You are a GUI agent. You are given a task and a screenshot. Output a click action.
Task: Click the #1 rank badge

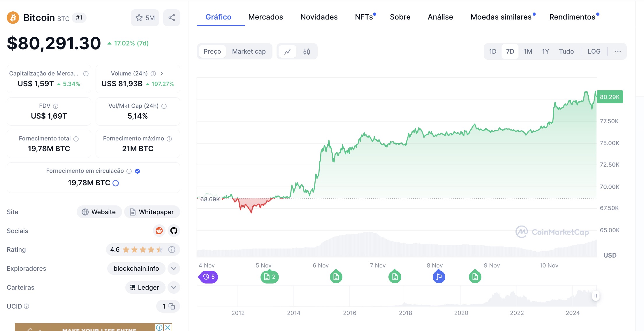[79, 18]
